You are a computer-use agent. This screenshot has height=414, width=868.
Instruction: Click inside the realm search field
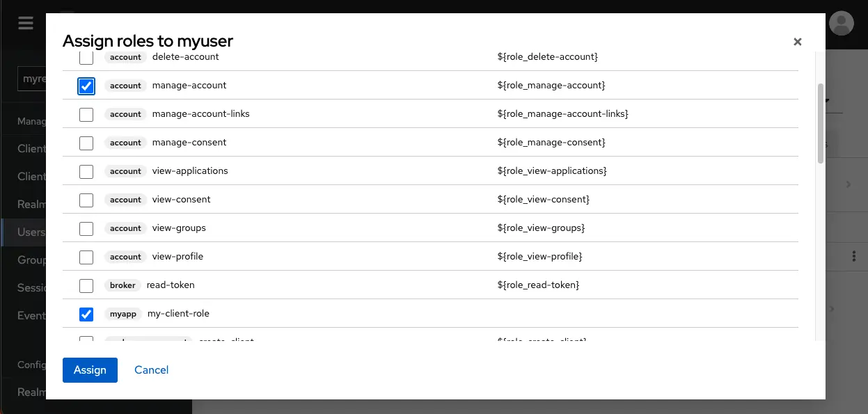31,79
